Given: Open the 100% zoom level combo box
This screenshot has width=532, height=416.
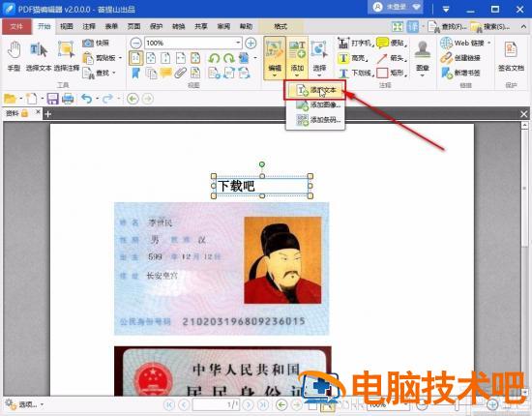Looking at the screenshot, I should click(x=193, y=44).
